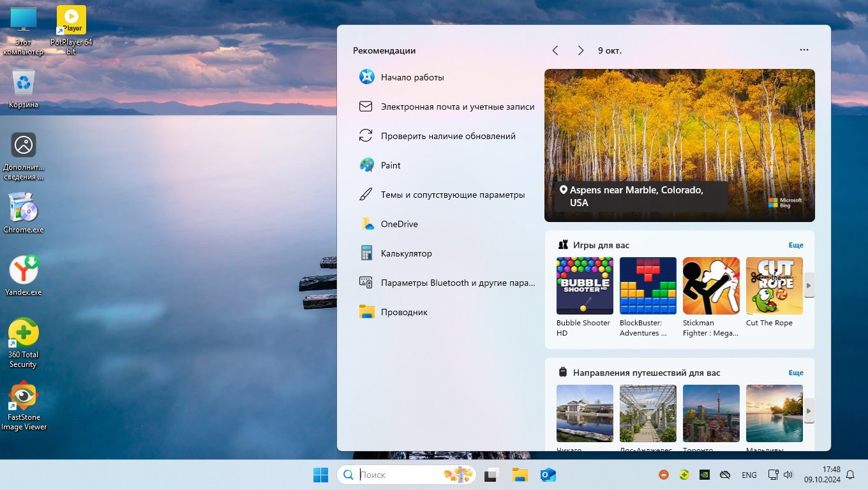Click the Windows Start button
The height and width of the screenshot is (490, 868).
[320, 475]
